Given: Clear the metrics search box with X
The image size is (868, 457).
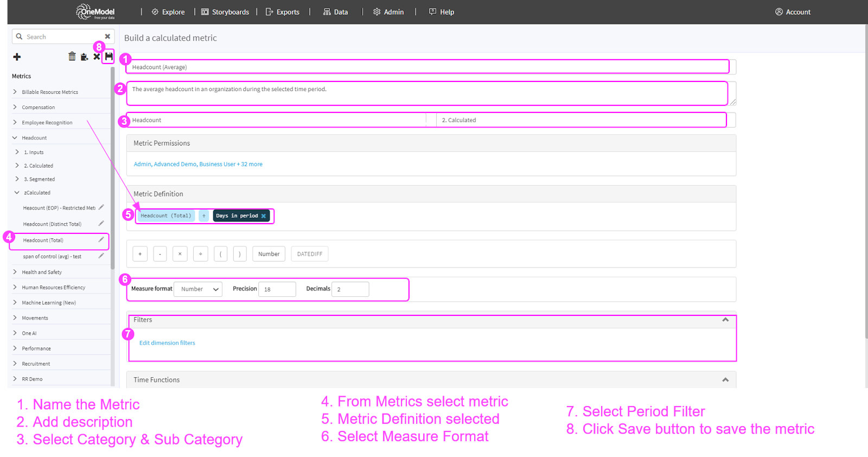Looking at the screenshot, I should tap(107, 36).
